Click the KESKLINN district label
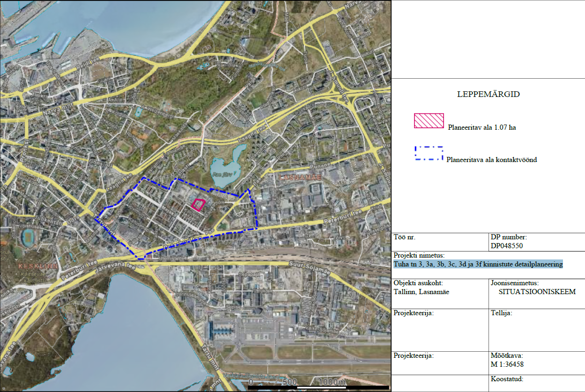This screenshot has height=392, width=585. (37, 266)
